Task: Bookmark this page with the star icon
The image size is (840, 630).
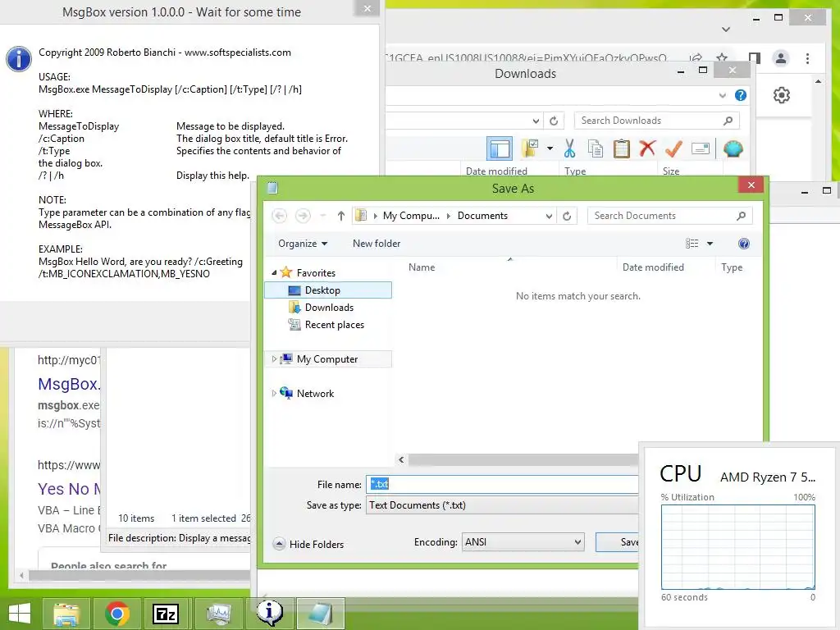Action: (x=722, y=57)
